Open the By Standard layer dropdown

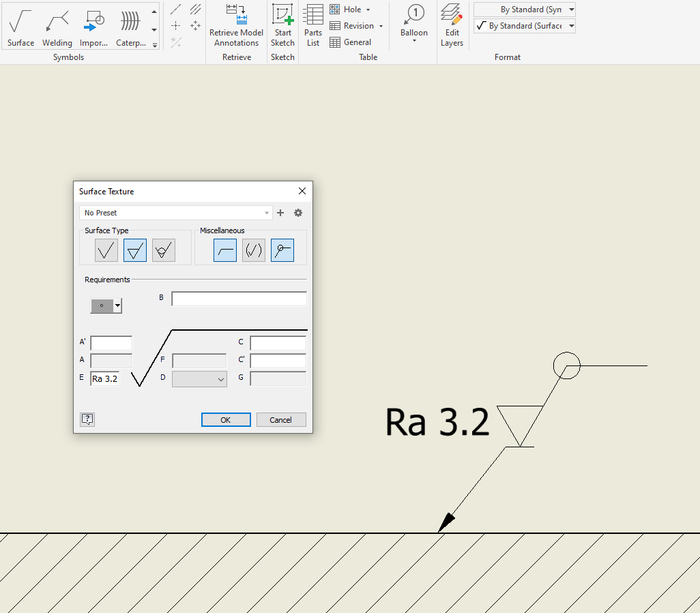point(524,9)
